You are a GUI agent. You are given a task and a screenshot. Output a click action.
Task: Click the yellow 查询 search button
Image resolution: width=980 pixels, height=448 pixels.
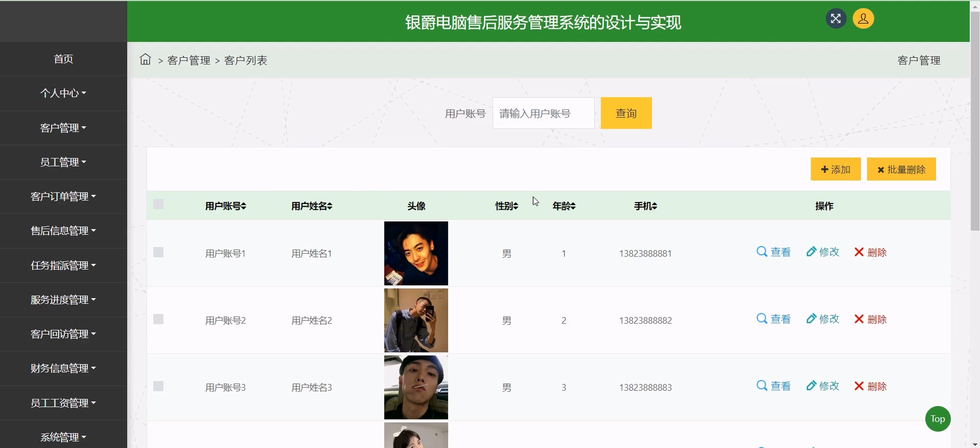click(x=626, y=113)
